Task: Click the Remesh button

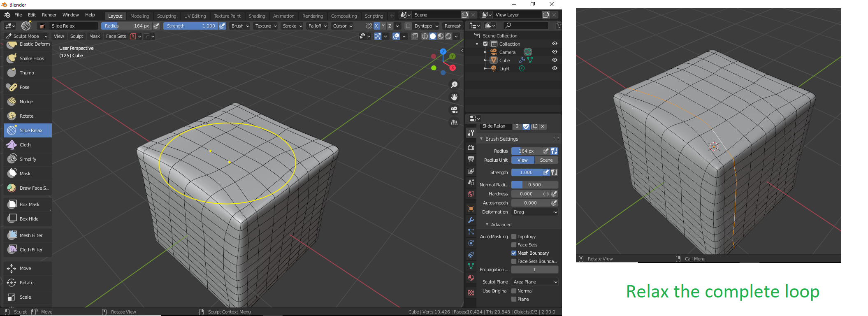Action: pos(453,26)
